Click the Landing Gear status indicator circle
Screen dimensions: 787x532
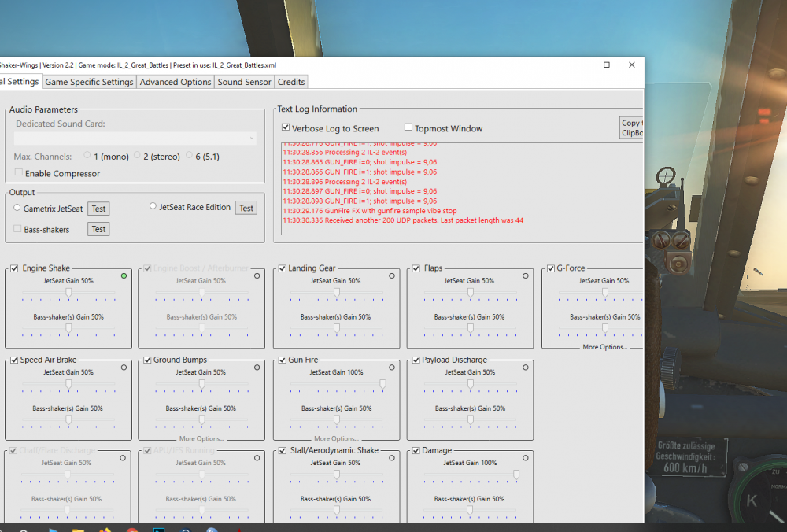pyautogui.click(x=391, y=276)
